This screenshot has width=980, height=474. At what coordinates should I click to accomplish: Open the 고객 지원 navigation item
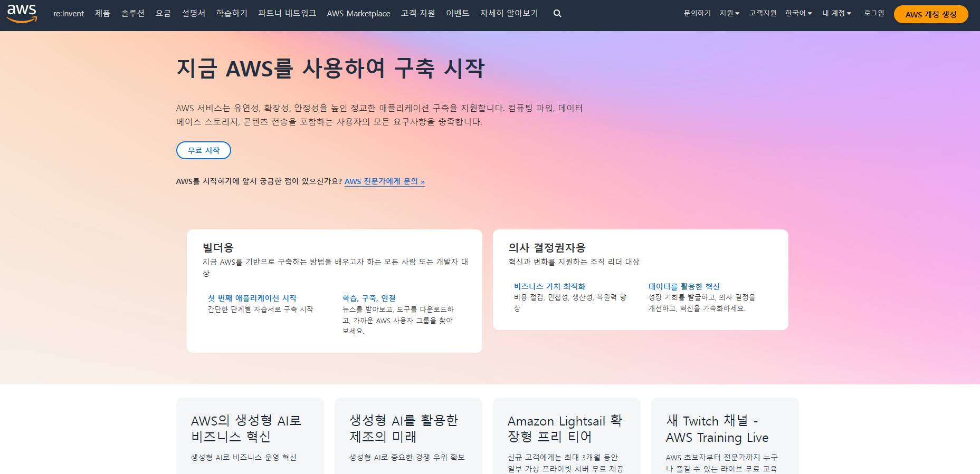(418, 14)
